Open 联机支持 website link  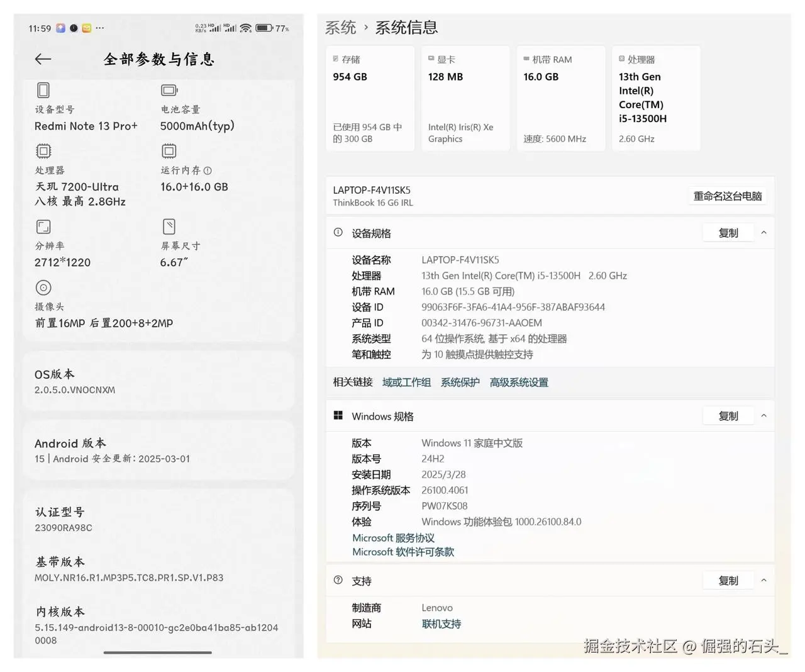(x=441, y=624)
